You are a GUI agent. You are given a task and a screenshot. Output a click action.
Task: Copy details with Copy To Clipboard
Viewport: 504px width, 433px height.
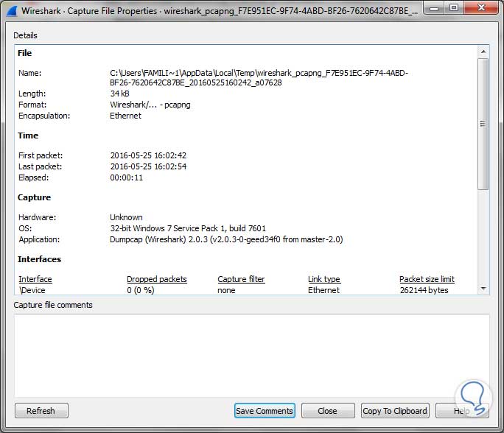[395, 410]
